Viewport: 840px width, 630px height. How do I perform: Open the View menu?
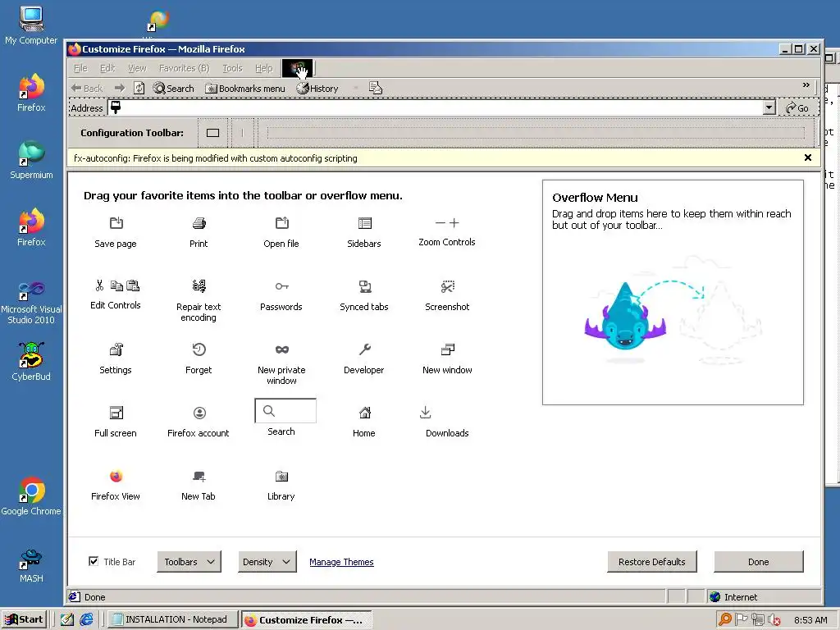[137, 68]
